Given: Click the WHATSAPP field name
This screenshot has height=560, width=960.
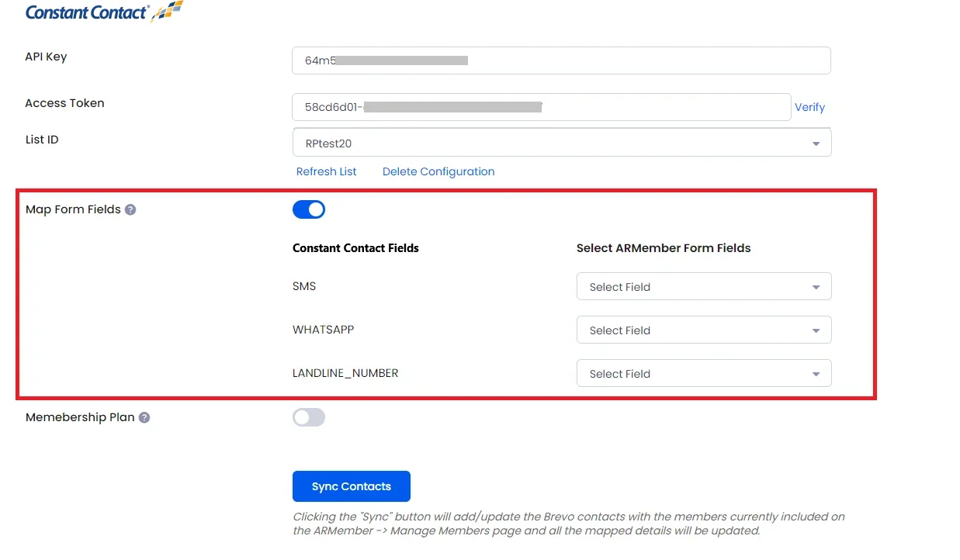Looking at the screenshot, I should pos(323,330).
